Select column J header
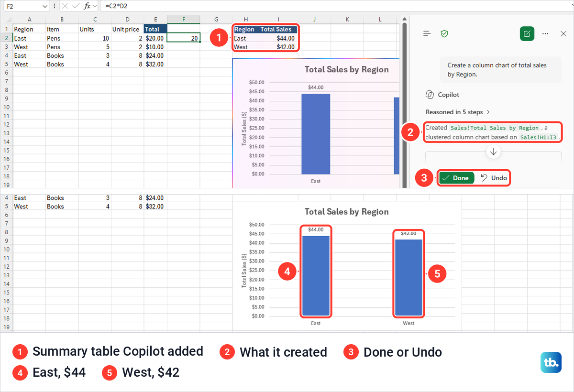This screenshot has width=574, height=392. click(315, 19)
